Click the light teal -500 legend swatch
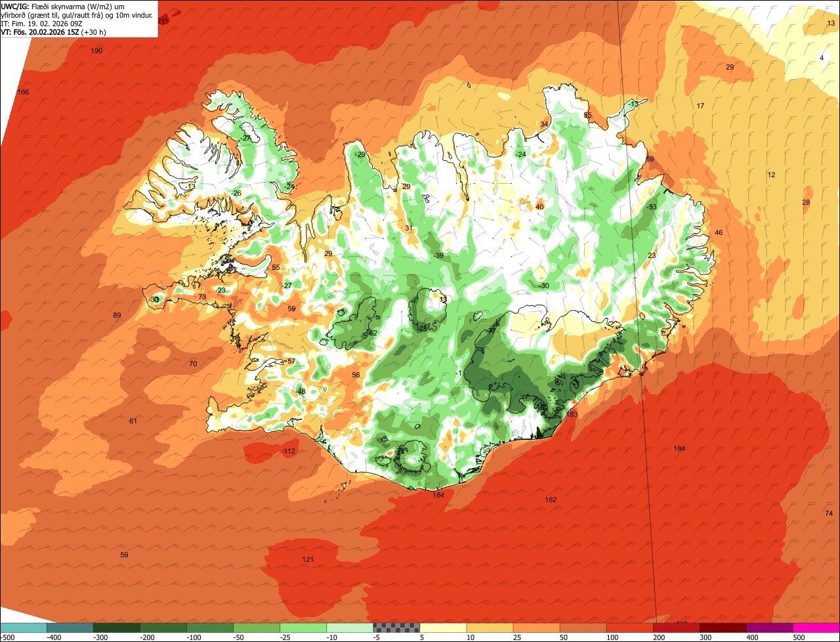 point(23,628)
